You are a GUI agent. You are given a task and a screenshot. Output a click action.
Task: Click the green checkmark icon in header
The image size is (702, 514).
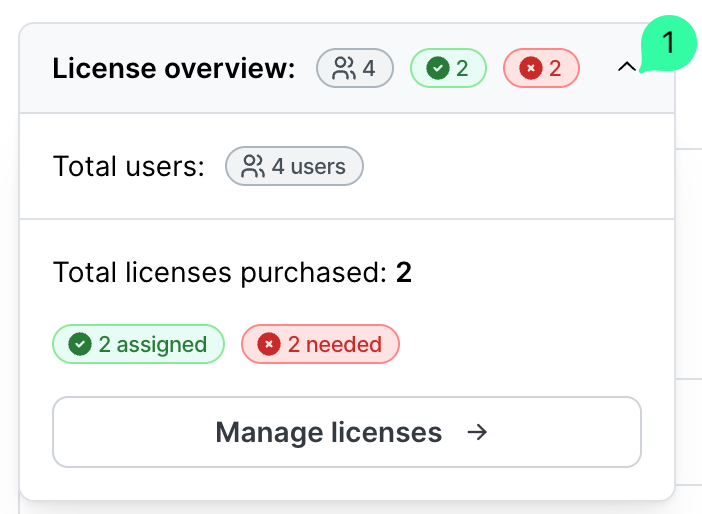[x=437, y=68]
